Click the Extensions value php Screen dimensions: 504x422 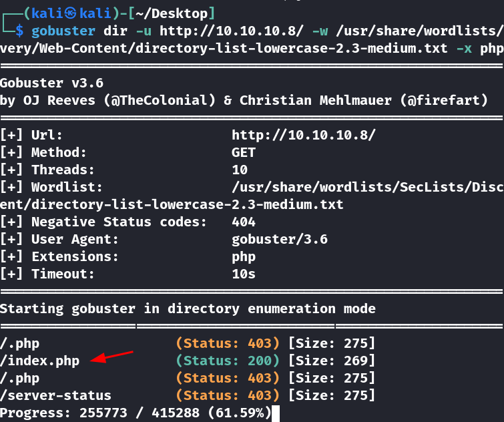(244, 257)
